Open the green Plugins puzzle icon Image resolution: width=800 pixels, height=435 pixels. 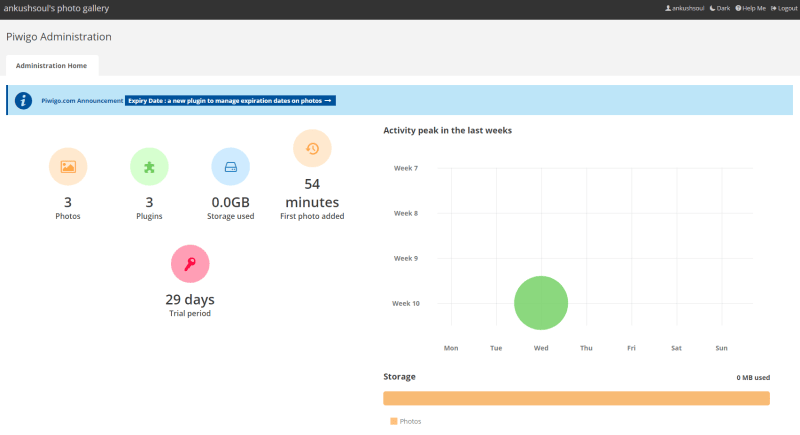149,167
